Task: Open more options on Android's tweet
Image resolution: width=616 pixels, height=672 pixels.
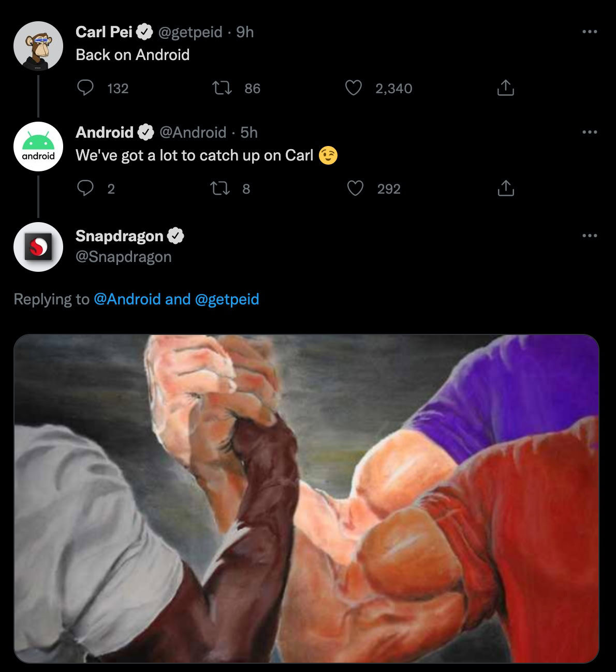Action: point(589,133)
